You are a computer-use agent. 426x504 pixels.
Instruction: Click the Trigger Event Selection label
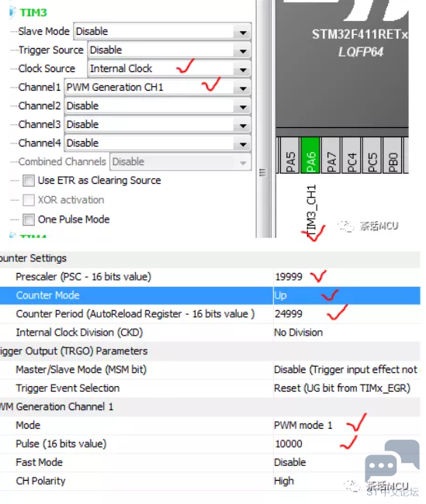click(68, 388)
